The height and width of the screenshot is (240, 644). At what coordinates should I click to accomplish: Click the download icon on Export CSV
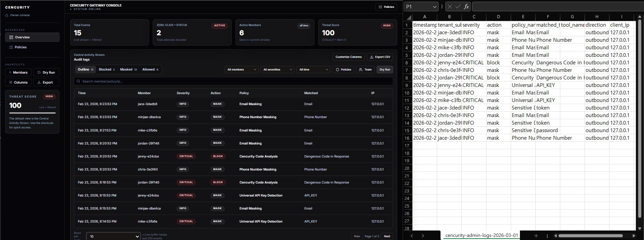(372, 57)
